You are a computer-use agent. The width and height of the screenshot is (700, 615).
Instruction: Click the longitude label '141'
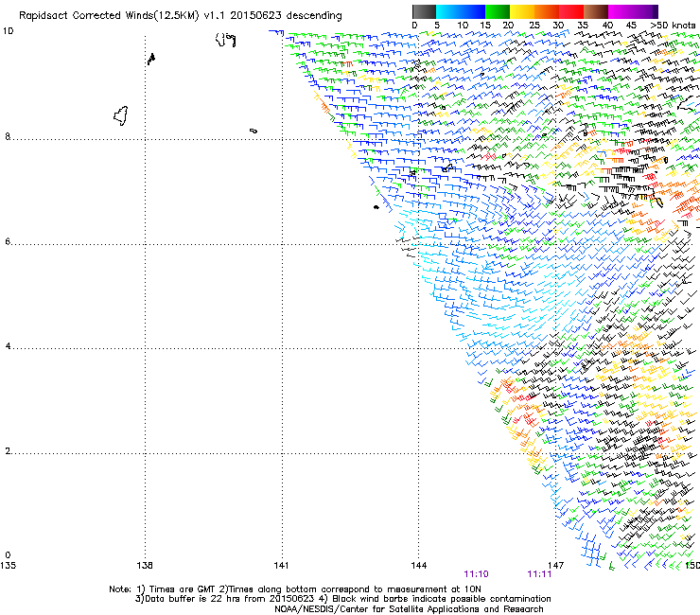point(281,566)
